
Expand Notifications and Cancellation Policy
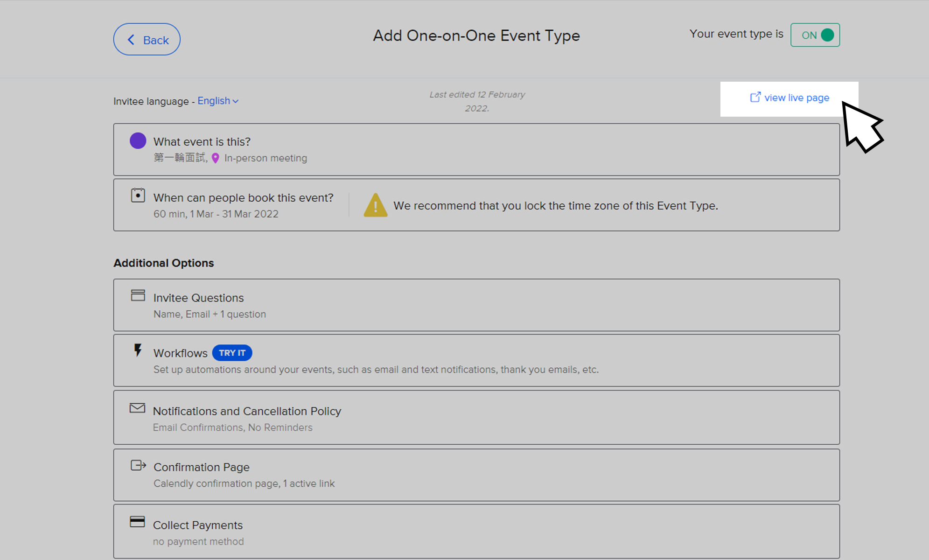[x=476, y=417]
